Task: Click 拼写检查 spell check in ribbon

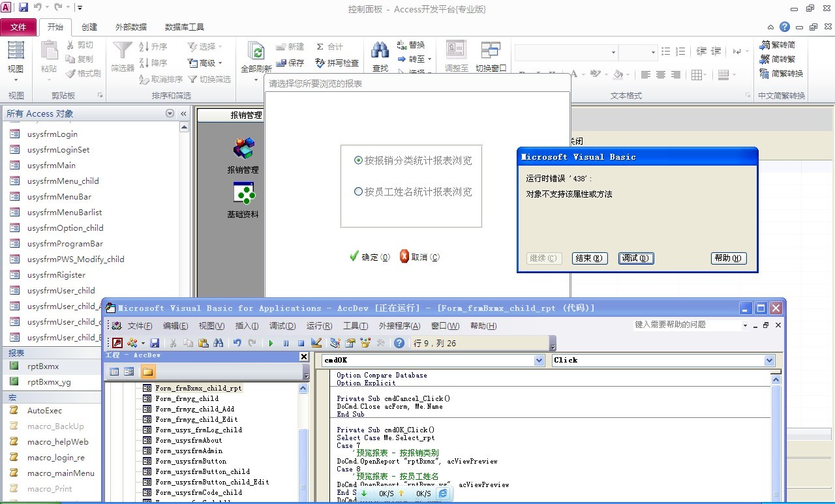Action: click(x=337, y=63)
